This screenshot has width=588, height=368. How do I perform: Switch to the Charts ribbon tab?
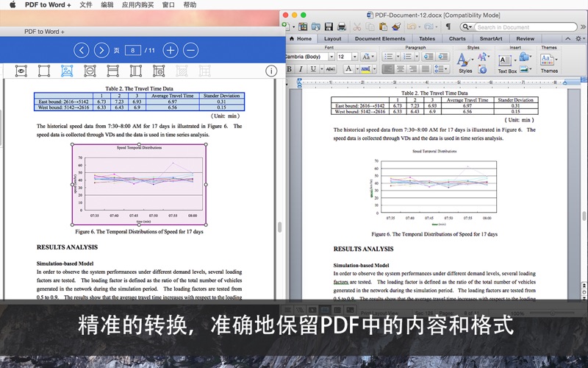[x=457, y=39]
